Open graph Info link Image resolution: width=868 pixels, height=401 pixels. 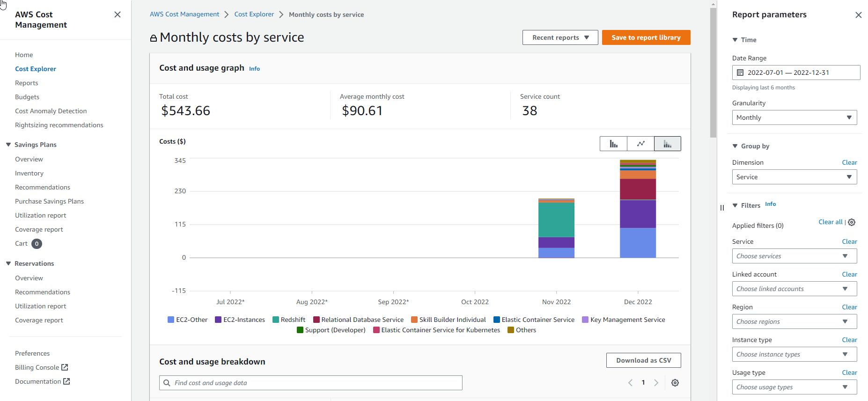click(x=254, y=69)
